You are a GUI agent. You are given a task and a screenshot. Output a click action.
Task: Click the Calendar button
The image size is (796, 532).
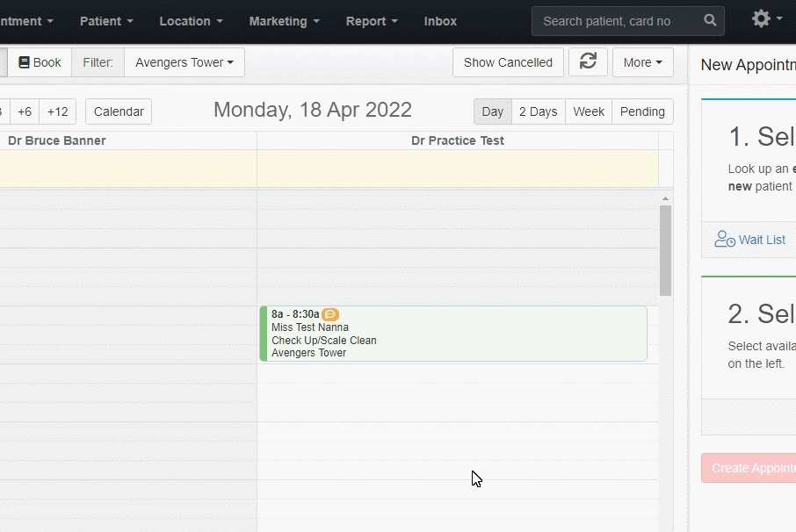click(x=119, y=111)
